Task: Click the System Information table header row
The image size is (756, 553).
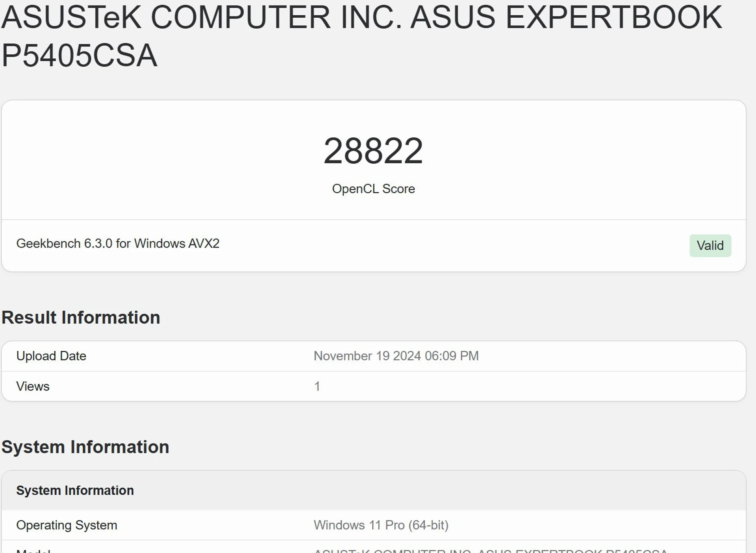Action: 374,490
